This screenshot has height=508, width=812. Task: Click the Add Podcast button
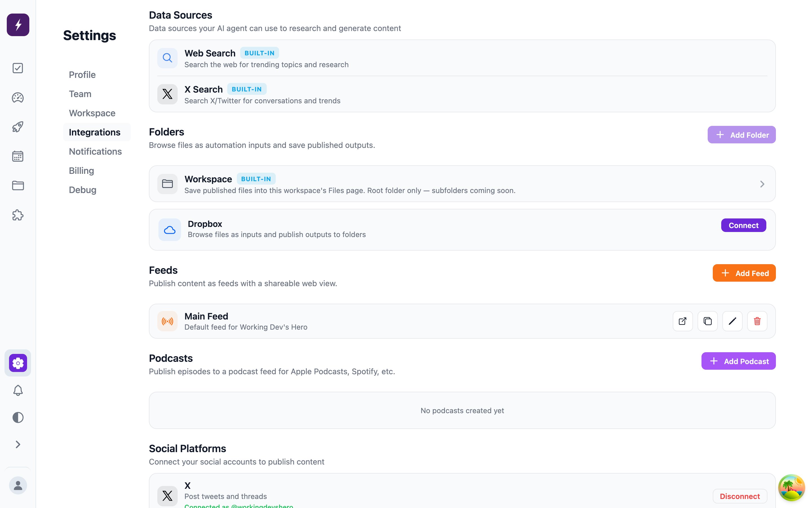click(738, 361)
